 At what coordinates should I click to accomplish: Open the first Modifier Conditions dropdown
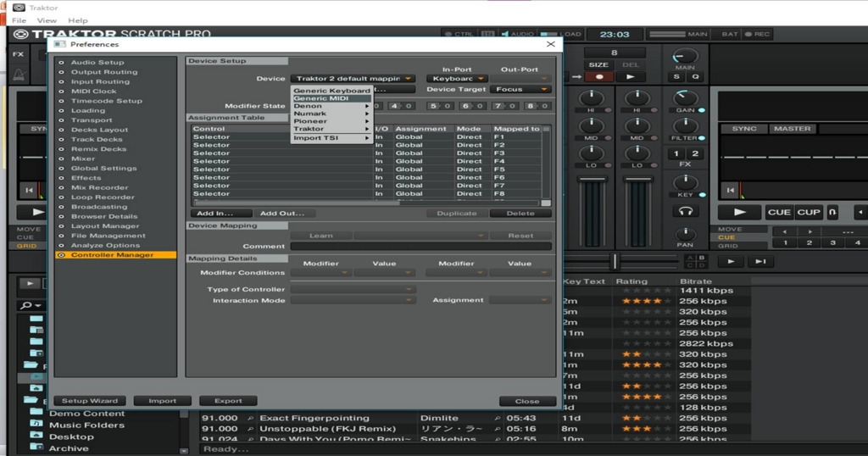coord(321,272)
